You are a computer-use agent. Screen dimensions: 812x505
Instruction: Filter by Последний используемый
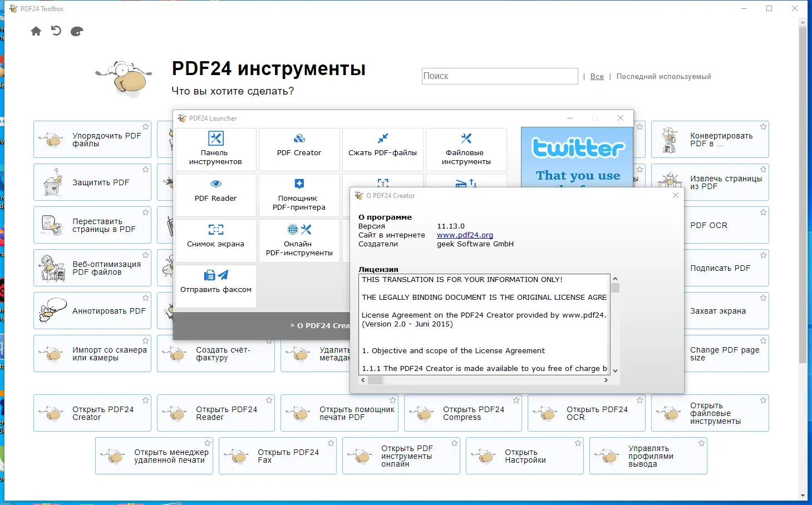(x=664, y=77)
